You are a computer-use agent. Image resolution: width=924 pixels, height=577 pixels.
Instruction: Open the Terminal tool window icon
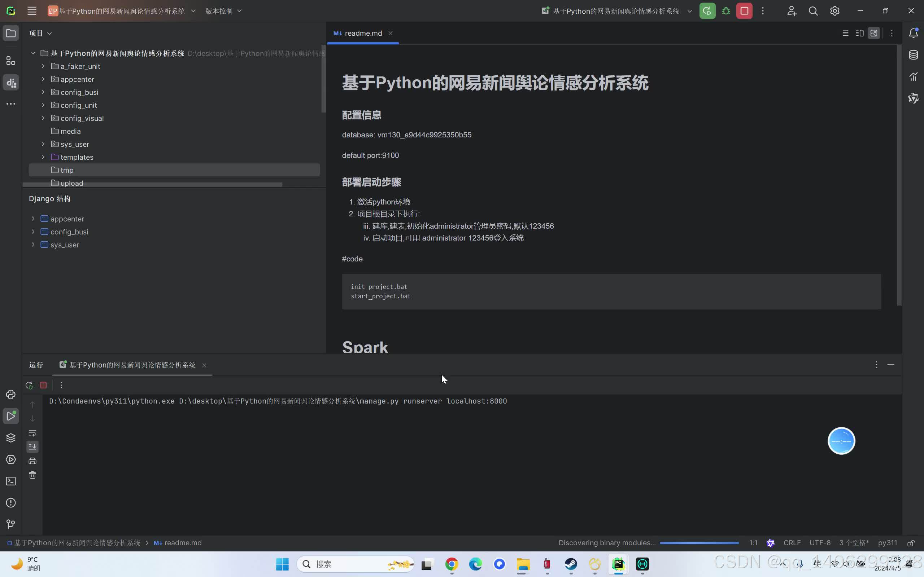coord(11,481)
